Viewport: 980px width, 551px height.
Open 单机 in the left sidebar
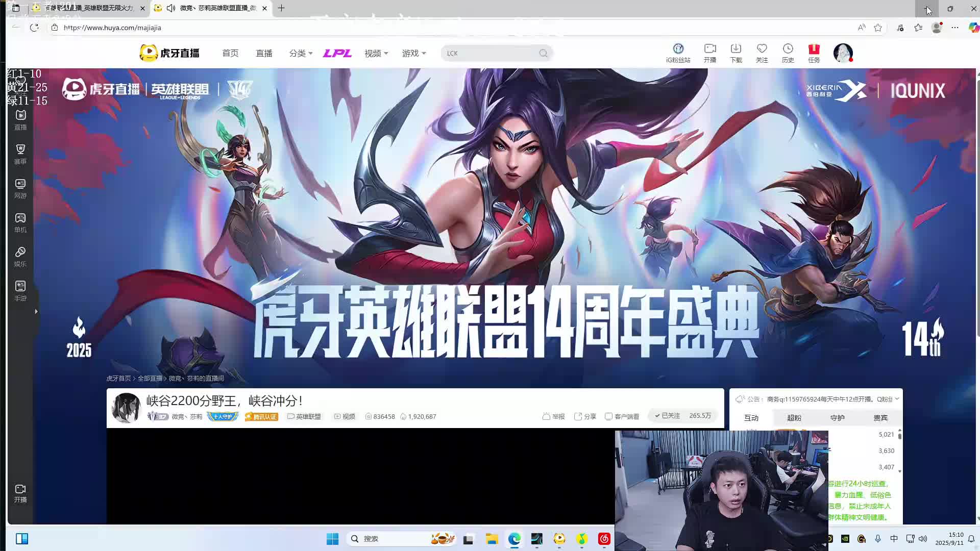(x=20, y=222)
